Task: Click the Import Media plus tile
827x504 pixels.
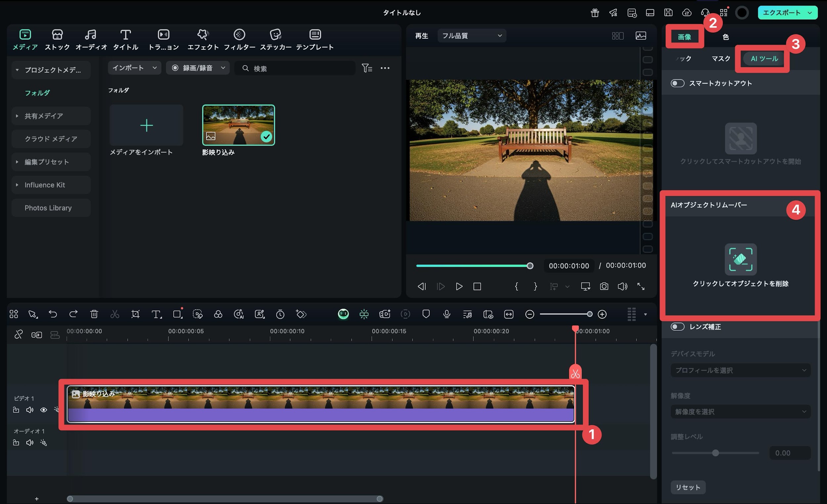Action: pyautogui.click(x=146, y=125)
